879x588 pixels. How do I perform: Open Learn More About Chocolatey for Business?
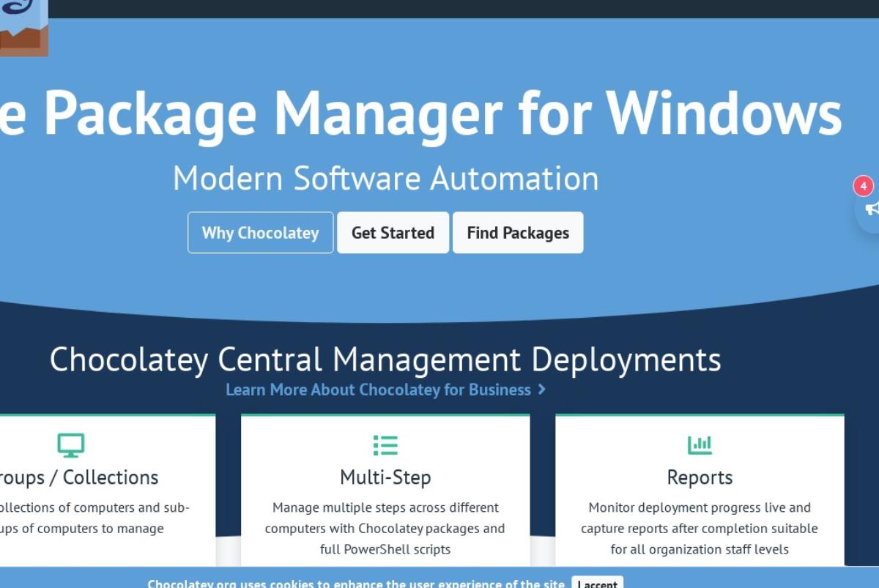385,390
